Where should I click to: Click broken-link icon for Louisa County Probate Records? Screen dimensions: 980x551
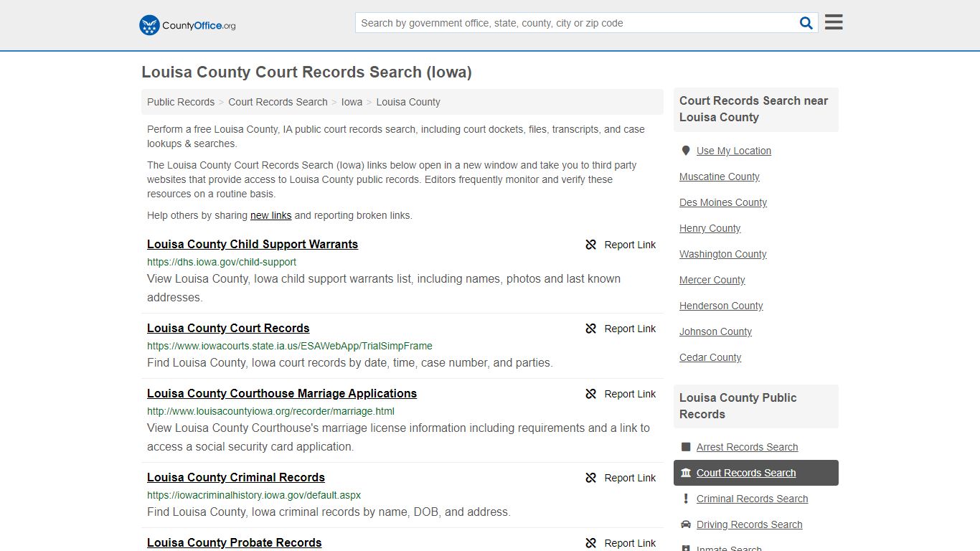591,543
